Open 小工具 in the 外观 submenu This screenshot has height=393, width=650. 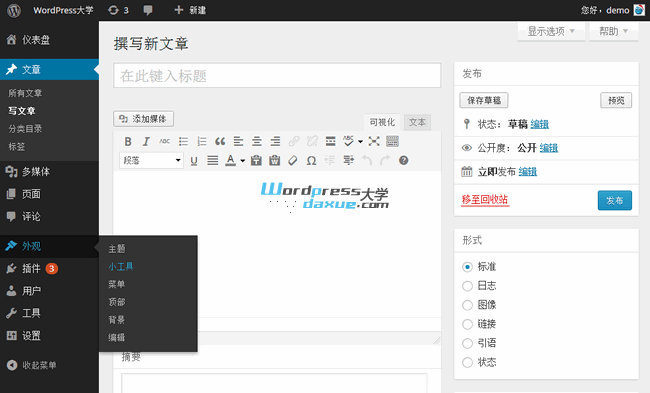tap(121, 267)
